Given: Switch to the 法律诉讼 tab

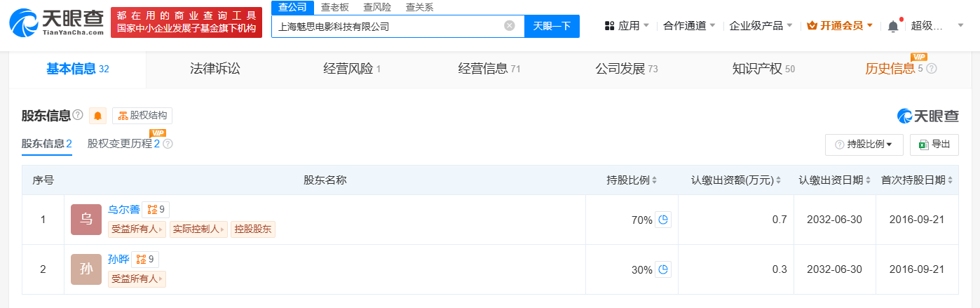Looking at the screenshot, I should click(215, 69).
